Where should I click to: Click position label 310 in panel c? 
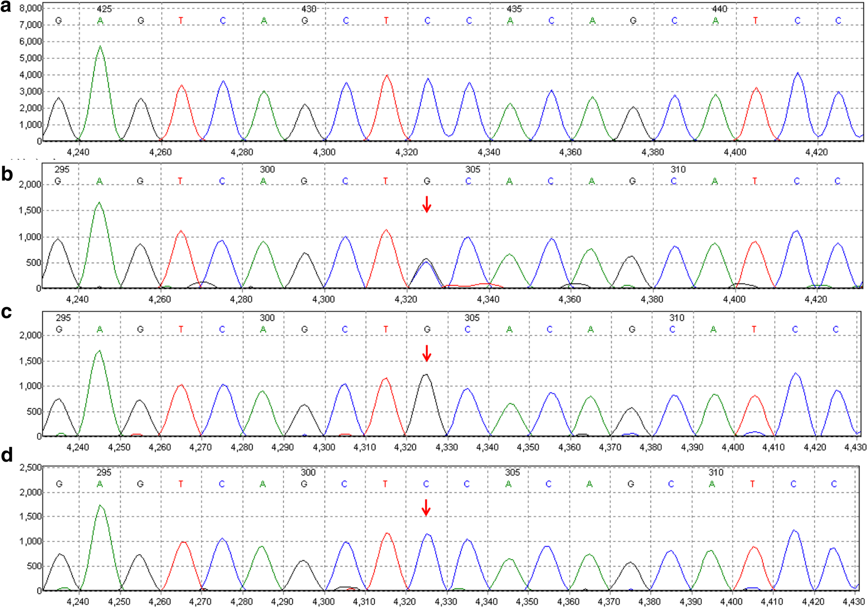click(677, 318)
